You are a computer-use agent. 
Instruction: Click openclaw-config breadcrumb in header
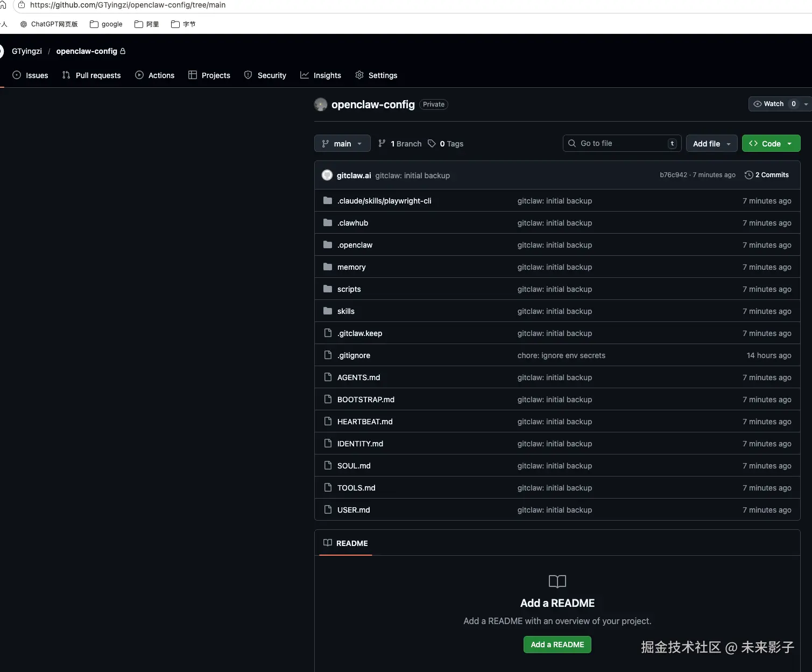click(x=87, y=51)
